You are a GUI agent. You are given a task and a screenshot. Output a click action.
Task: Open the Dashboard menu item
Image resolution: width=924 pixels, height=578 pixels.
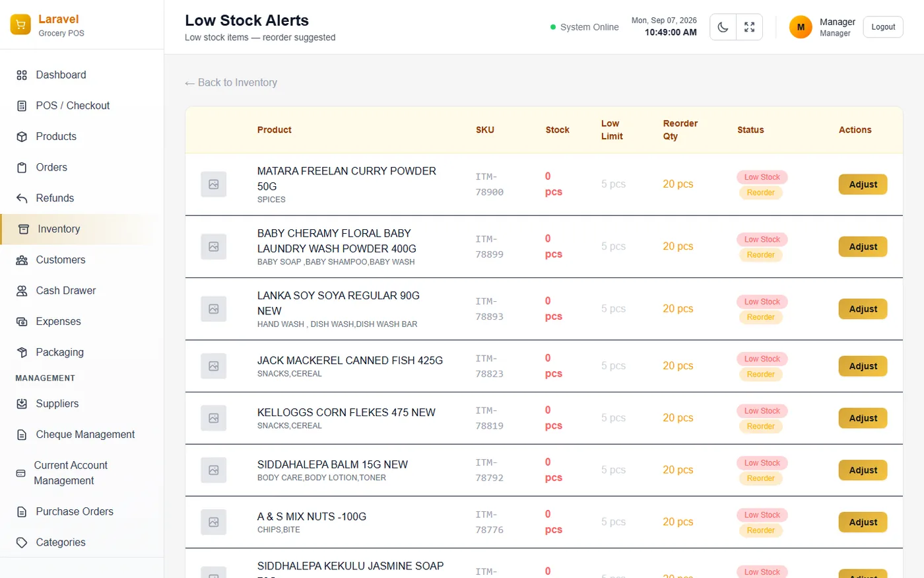(82, 75)
